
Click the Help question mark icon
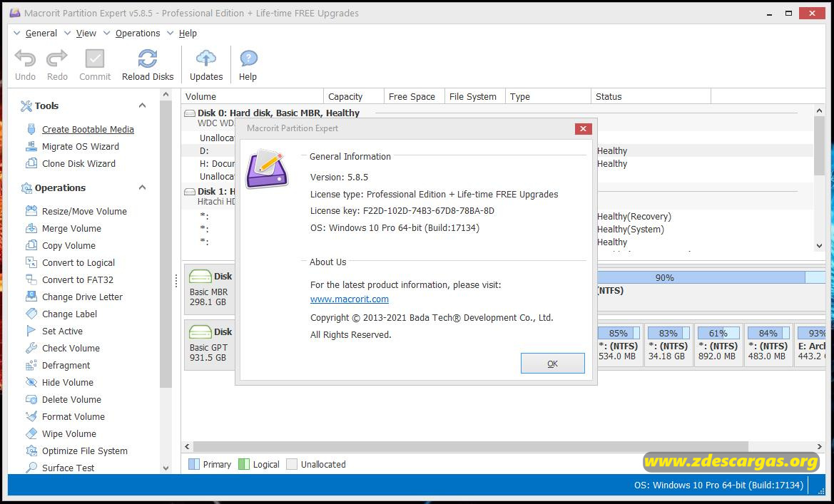point(248,58)
